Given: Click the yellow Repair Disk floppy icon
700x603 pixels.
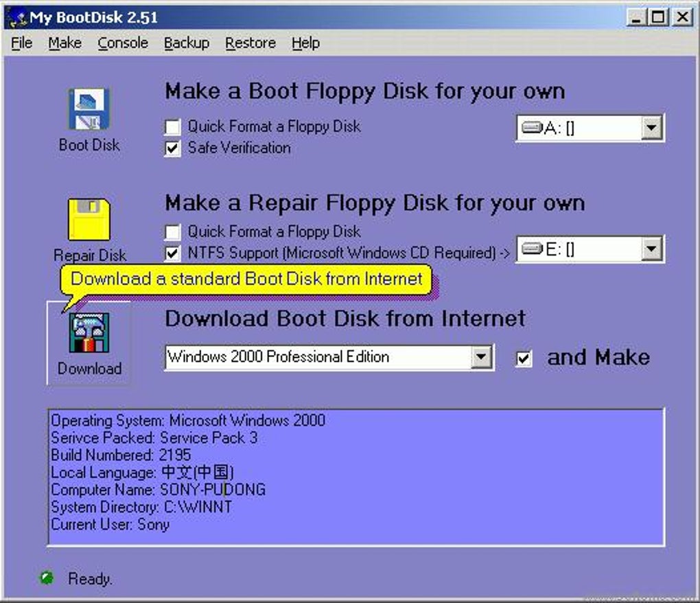Looking at the screenshot, I should (x=89, y=220).
